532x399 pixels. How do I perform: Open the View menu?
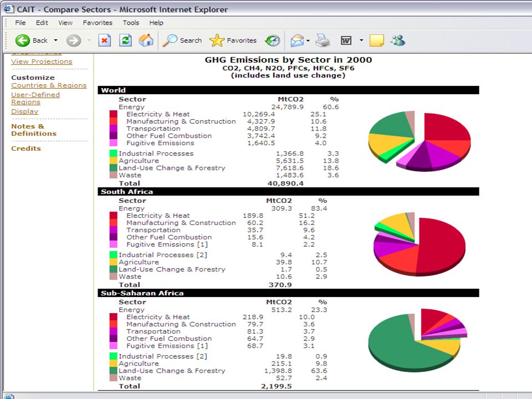tap(65, 23)
